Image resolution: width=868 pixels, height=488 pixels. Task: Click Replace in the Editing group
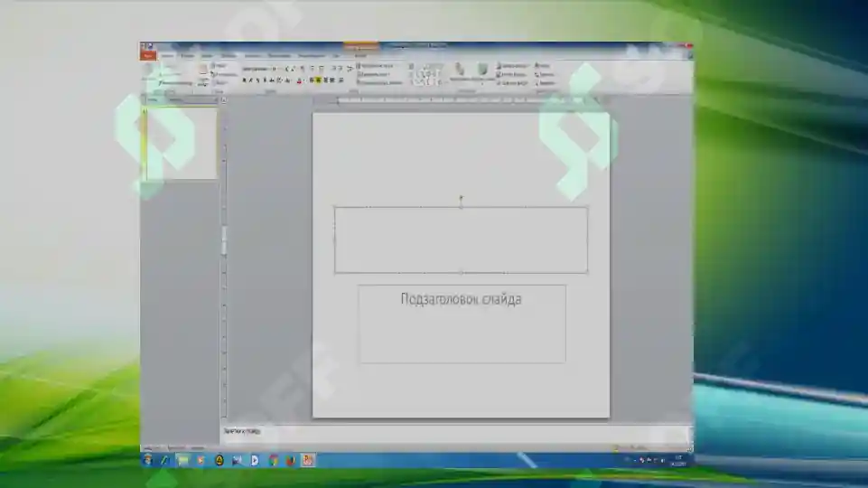tap(545, 74)
